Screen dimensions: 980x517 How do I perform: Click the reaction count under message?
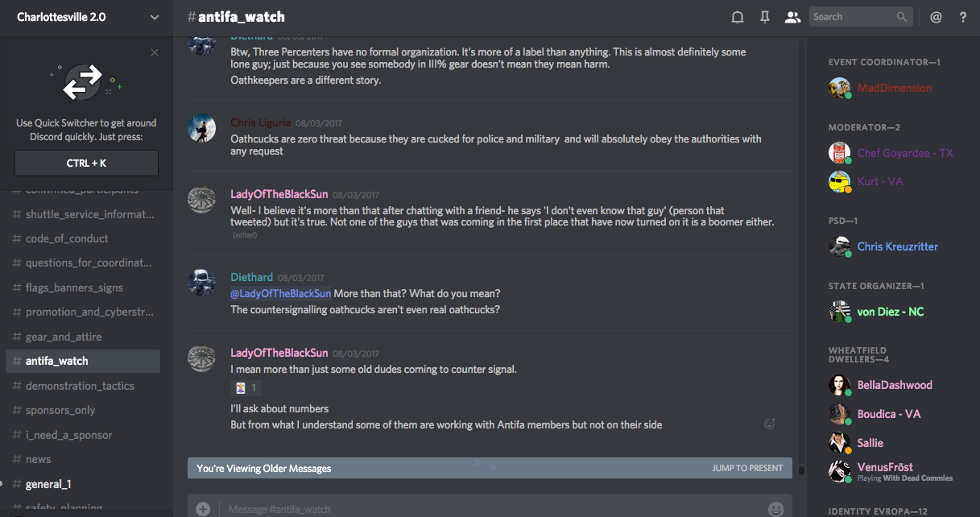point(246,388)
